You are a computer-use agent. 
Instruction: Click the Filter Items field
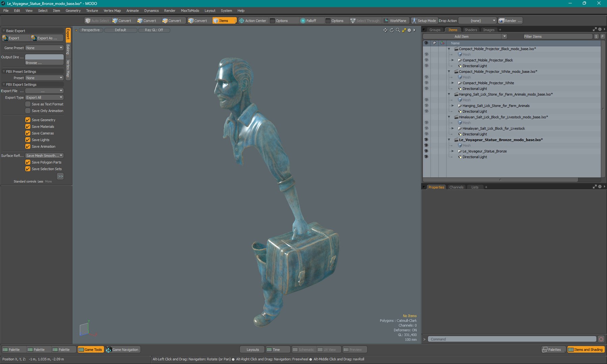pos(558,36)
